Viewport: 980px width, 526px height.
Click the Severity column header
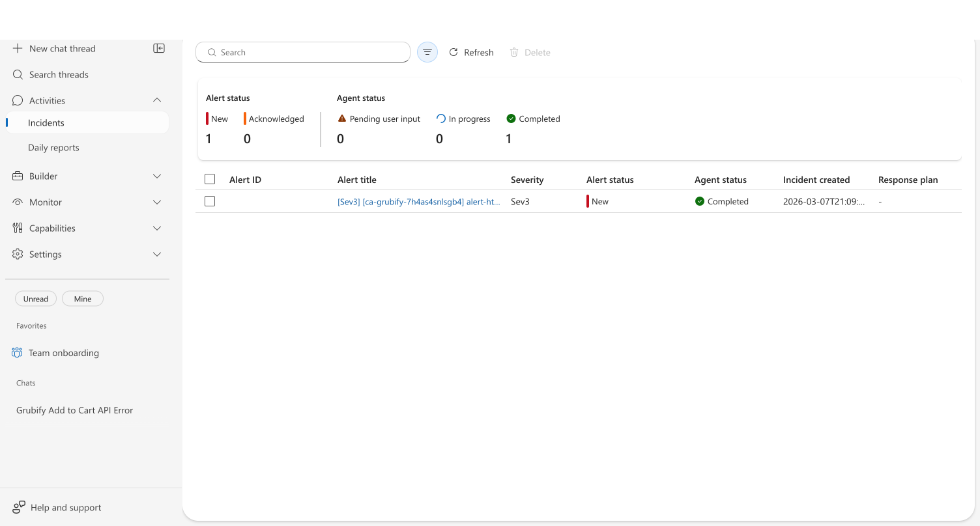[527, 180]
